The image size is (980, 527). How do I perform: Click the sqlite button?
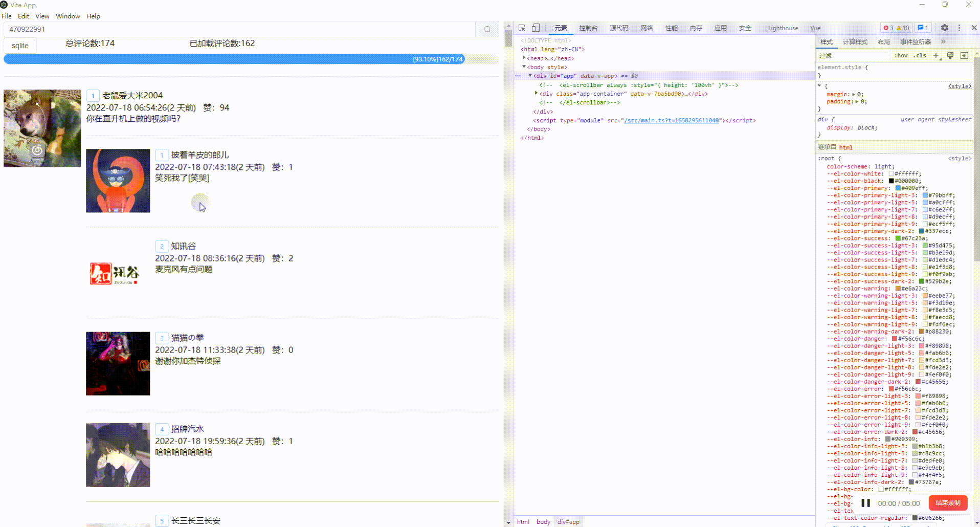coord(20,46)
